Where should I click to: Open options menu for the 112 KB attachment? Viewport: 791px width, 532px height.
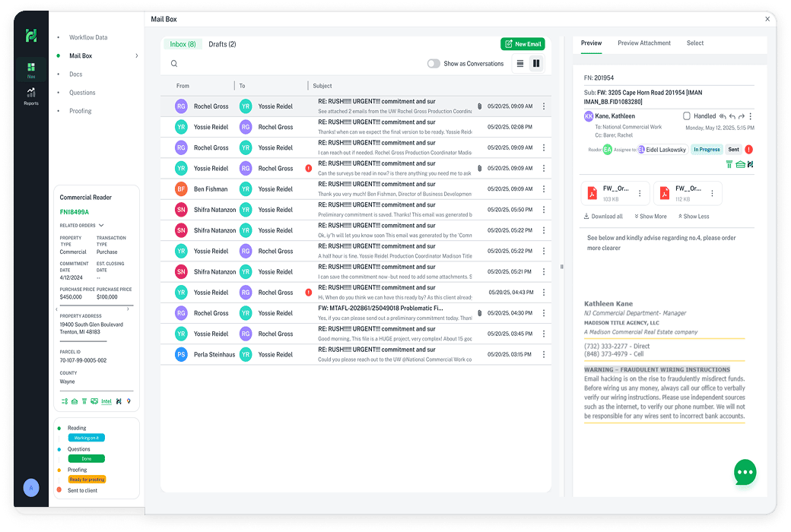click(713, 193)
